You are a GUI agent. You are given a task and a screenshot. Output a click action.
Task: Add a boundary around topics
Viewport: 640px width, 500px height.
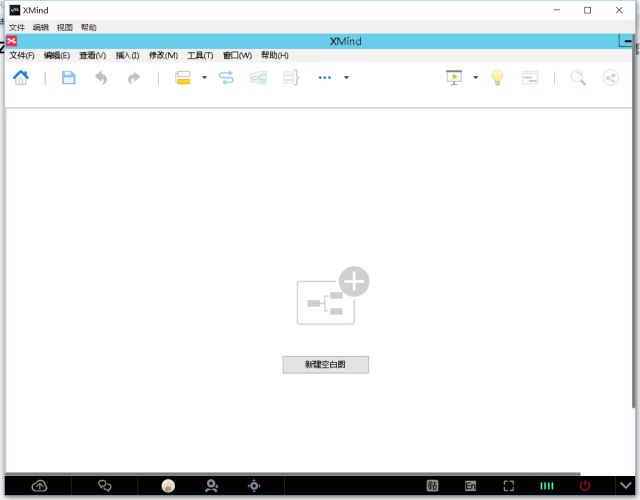[258, 78]
